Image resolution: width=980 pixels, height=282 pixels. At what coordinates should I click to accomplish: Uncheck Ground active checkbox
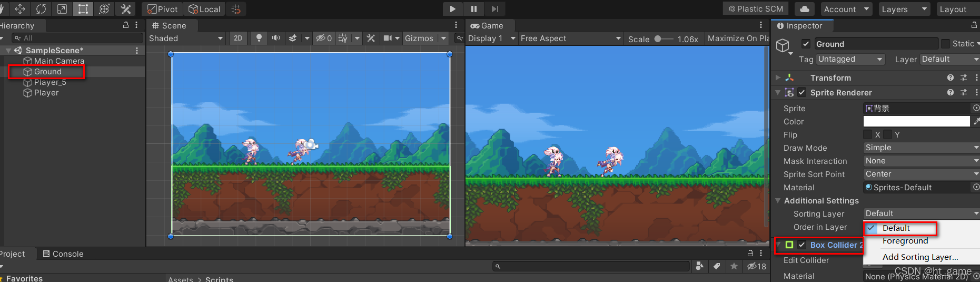tap(806, 44)
